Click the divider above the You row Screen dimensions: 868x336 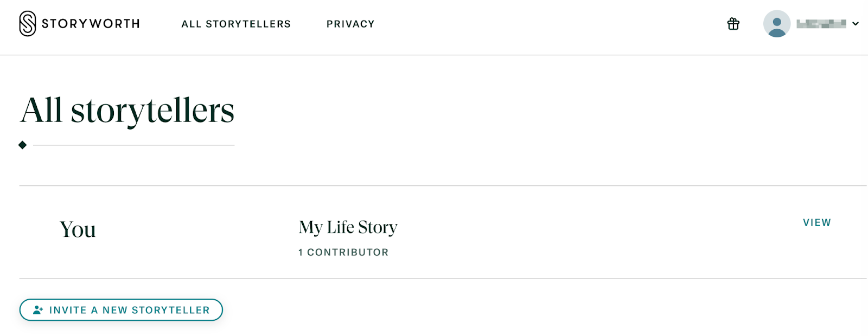pyautogui.click(x=434, y=186)
